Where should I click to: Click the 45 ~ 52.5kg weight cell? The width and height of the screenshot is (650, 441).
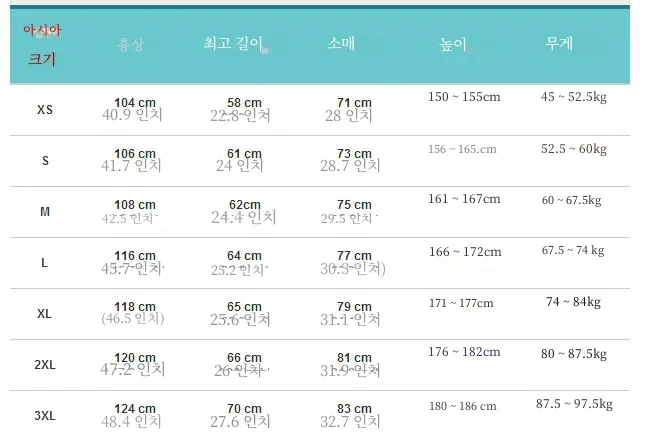click(x=574, y=97)
